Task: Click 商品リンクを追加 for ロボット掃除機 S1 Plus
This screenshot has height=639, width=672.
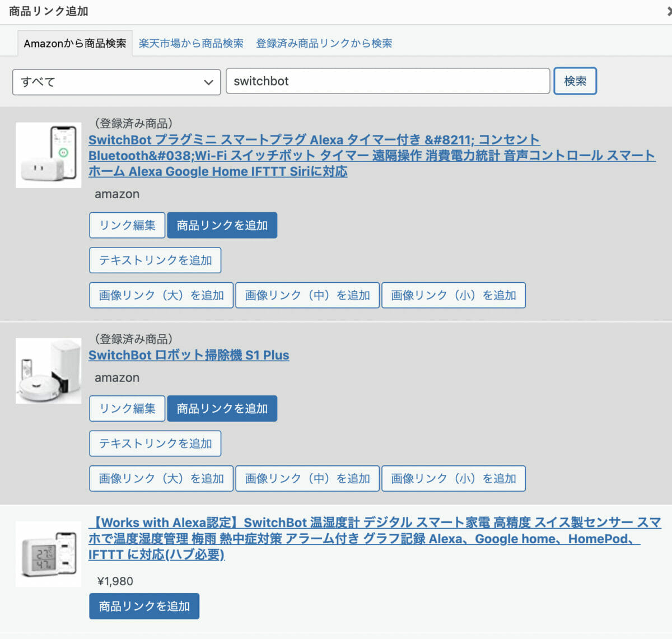Action: 222,408
